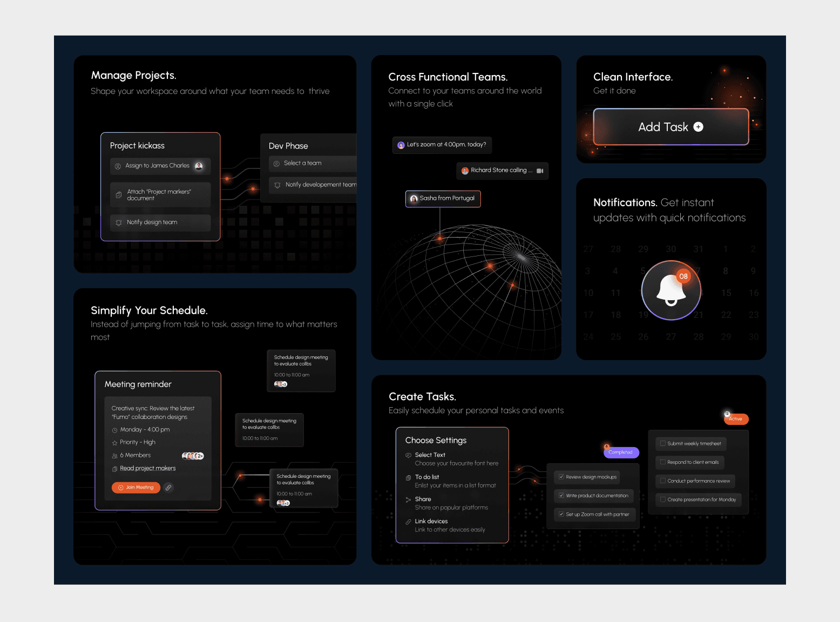Open notifications via the bell icon
Viewport: 840px width, 622px height.
[x=671, y=290]
